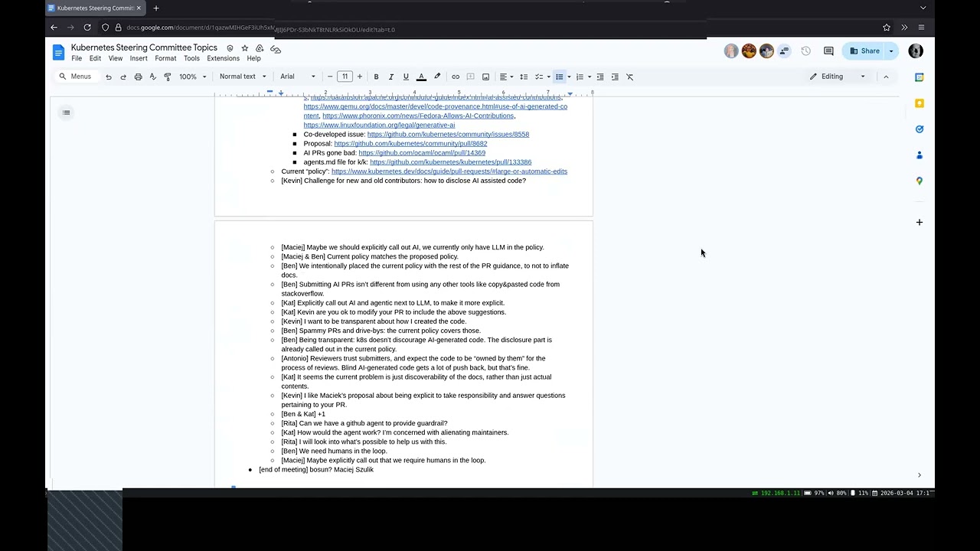
Task: Open the text alignment dropdown
Action: coord(506,77)
